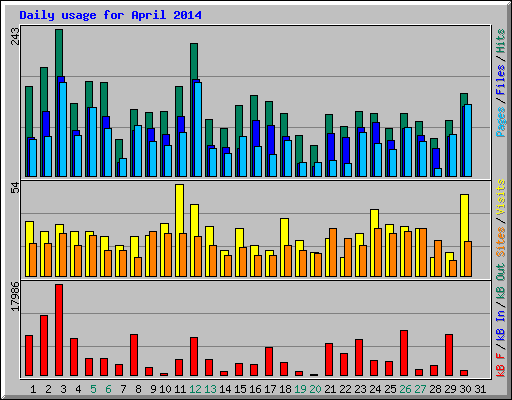Click the 'kB In' legend label
Image resolution: width=512 pixels, height=400 pixels.
[500, 325]
